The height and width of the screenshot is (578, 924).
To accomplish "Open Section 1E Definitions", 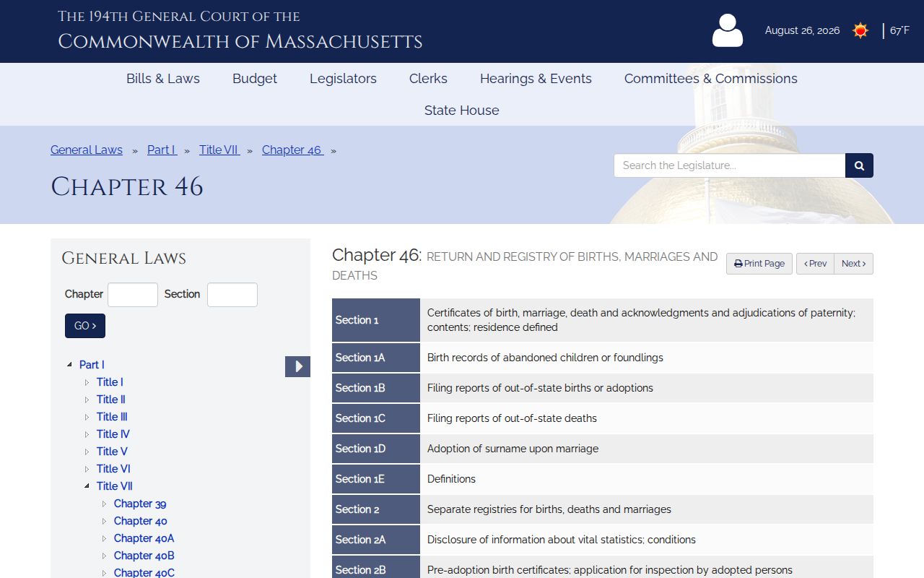I will pos(603,479).
